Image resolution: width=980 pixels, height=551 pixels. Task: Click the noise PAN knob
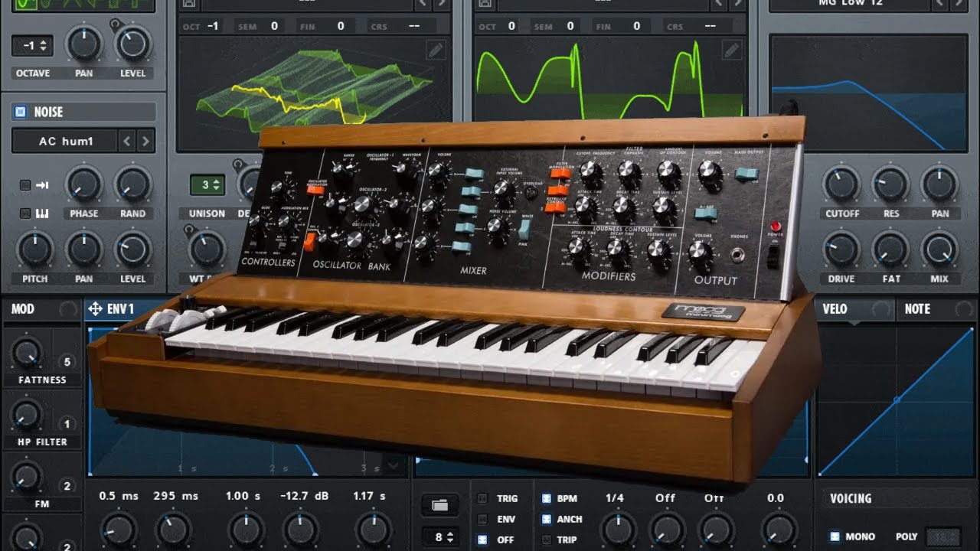84,249
